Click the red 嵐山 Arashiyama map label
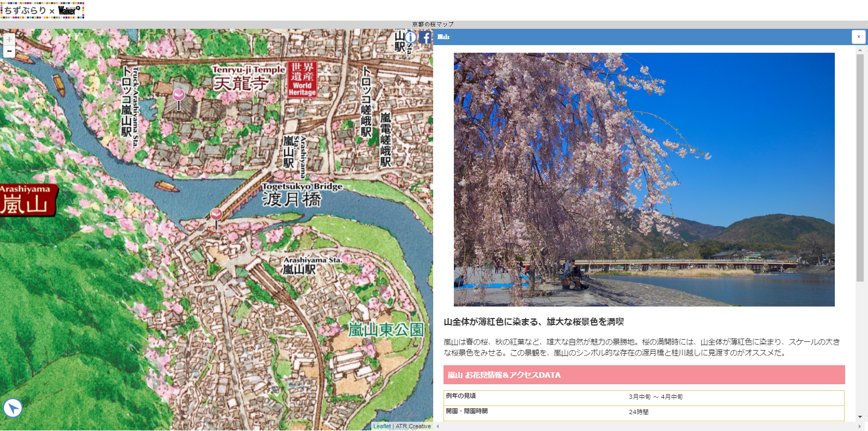Viewport: 868px width, 431px height. coord(27,200)
